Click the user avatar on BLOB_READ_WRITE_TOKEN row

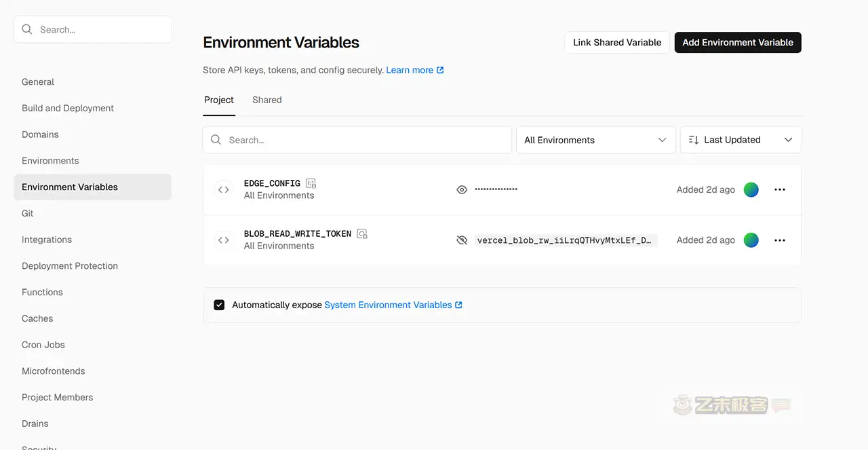coord(751,240)
